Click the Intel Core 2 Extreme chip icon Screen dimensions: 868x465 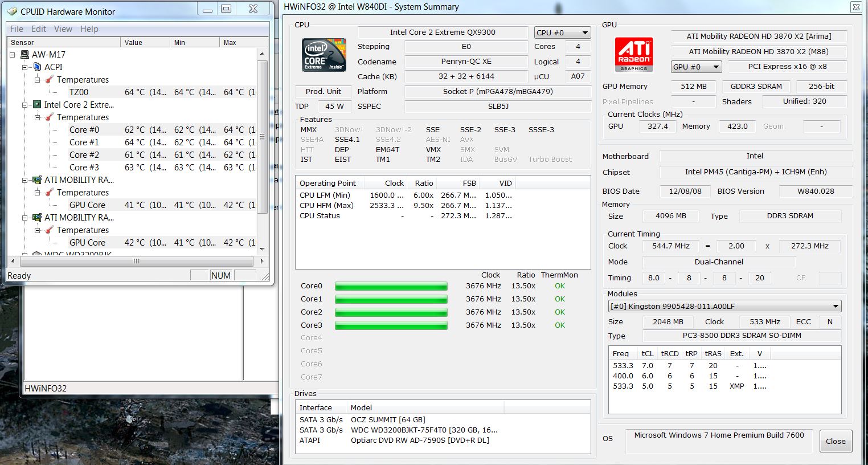pyautogui.click(x=38, y=105)
